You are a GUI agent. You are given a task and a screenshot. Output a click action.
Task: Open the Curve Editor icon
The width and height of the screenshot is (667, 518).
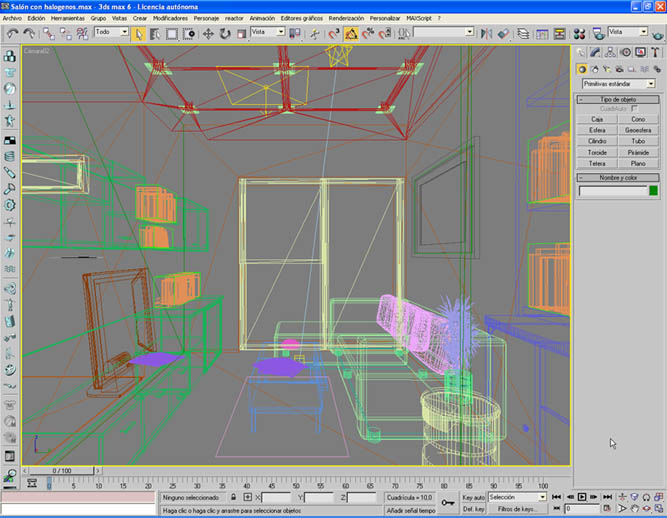point(542,34)
